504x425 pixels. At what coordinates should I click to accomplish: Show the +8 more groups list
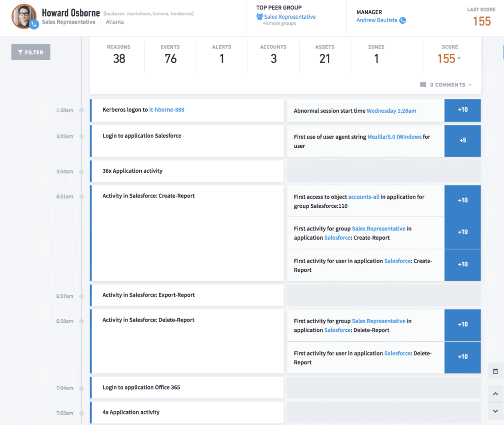point(279,24)
